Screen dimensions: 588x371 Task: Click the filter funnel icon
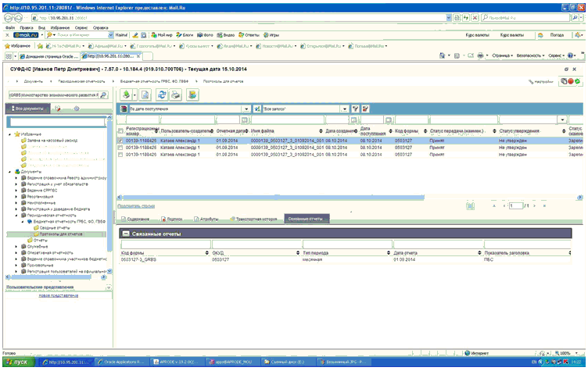355,109
